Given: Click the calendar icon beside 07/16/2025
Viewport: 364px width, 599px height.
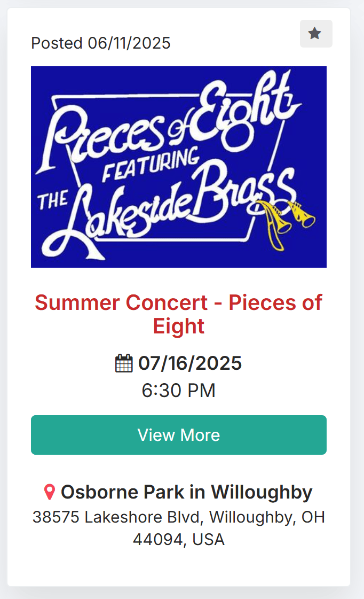Looking at the screenshot, I should point(124,363).
